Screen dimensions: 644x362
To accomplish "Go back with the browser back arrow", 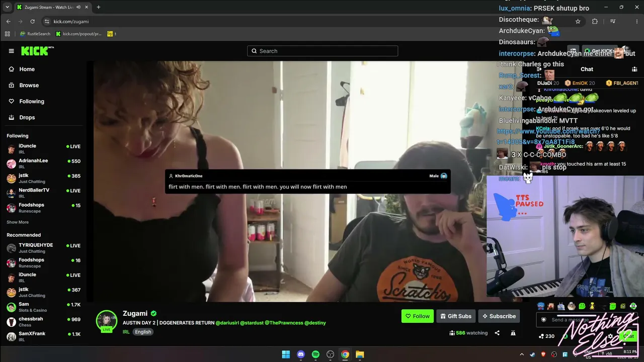I will tap(8, 21).
